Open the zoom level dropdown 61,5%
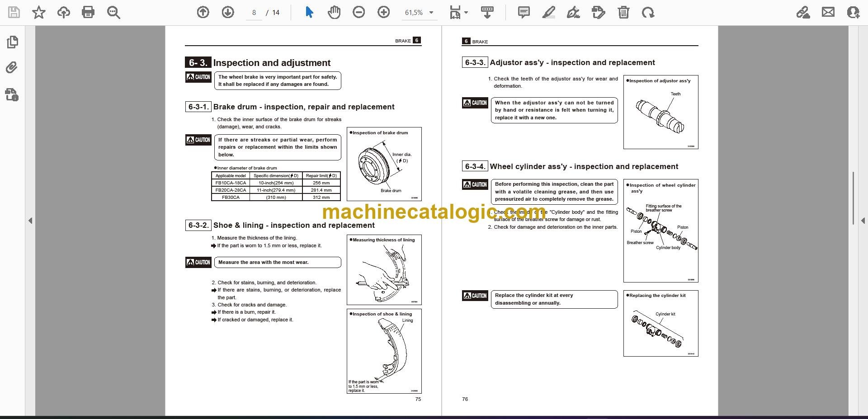Screen dimensions: 868x419 click(419, 13)
